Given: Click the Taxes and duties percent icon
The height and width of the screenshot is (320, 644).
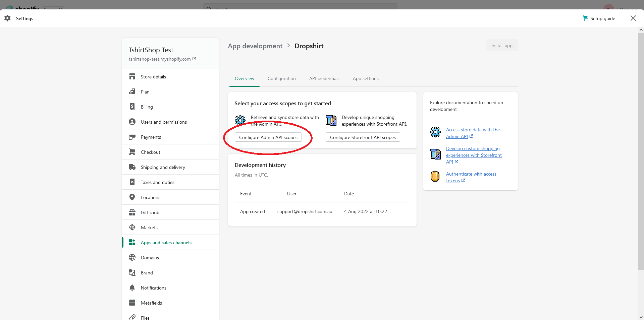Looking at the screenshot, I should click(x=132, y=182).
